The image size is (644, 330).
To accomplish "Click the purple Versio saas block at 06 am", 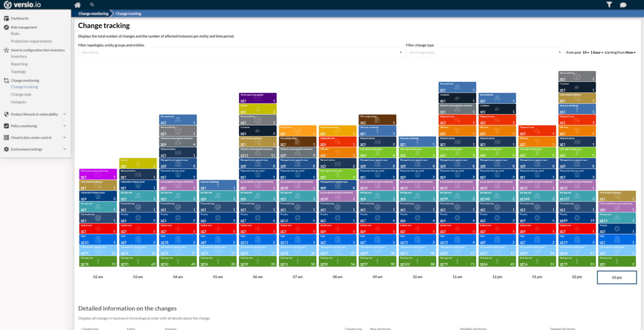I will point(258,98).
